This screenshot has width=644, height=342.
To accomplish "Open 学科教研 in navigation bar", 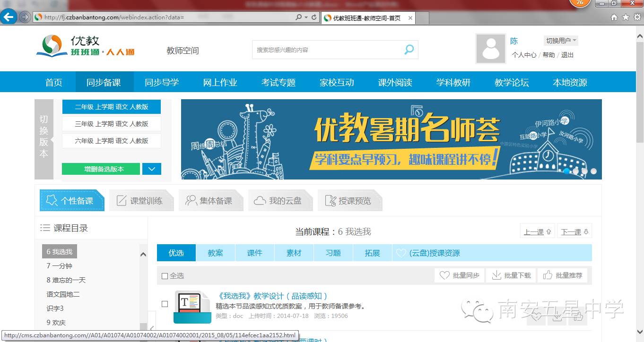I will [x=453, y=82].
